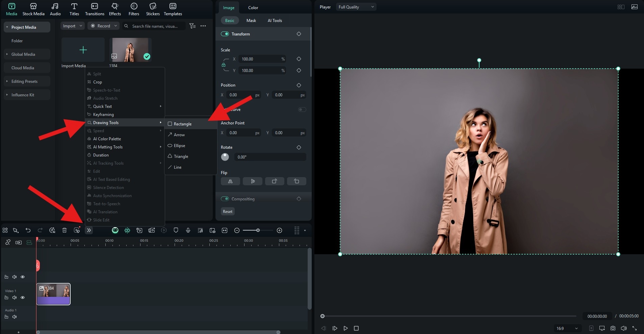Toggle the Transform switch
The image size is (644, 334).
[x=225, y=34]
